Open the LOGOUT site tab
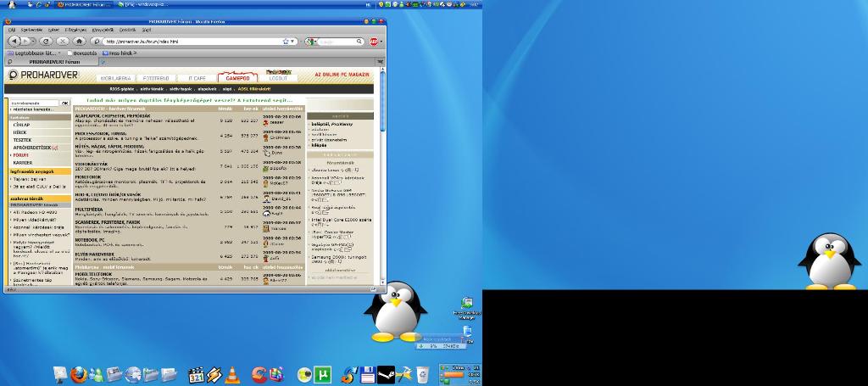This screenshot has width=868, height=386. [278, 78]
